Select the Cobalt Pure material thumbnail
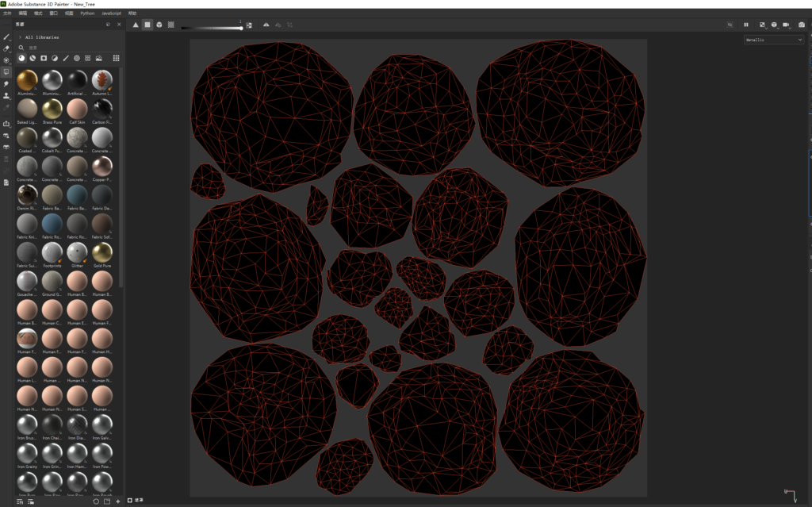The image size is (812, 507). tap(52, 138)
